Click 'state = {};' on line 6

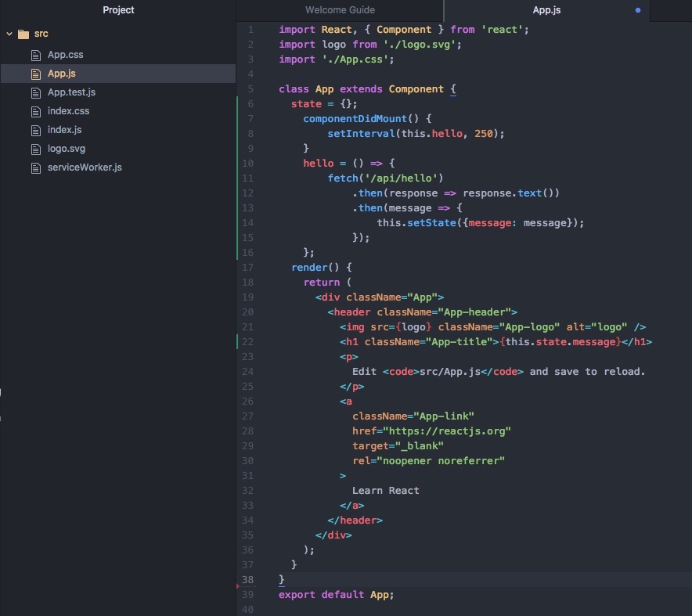point(324,104)
